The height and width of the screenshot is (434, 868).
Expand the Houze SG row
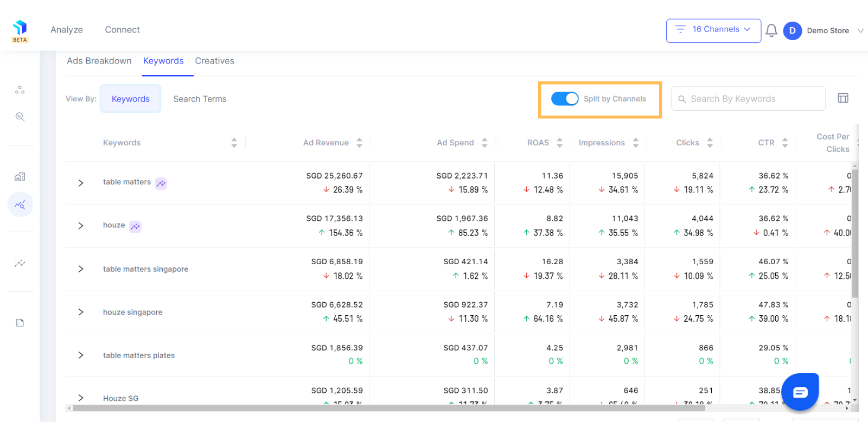[81, 398]
